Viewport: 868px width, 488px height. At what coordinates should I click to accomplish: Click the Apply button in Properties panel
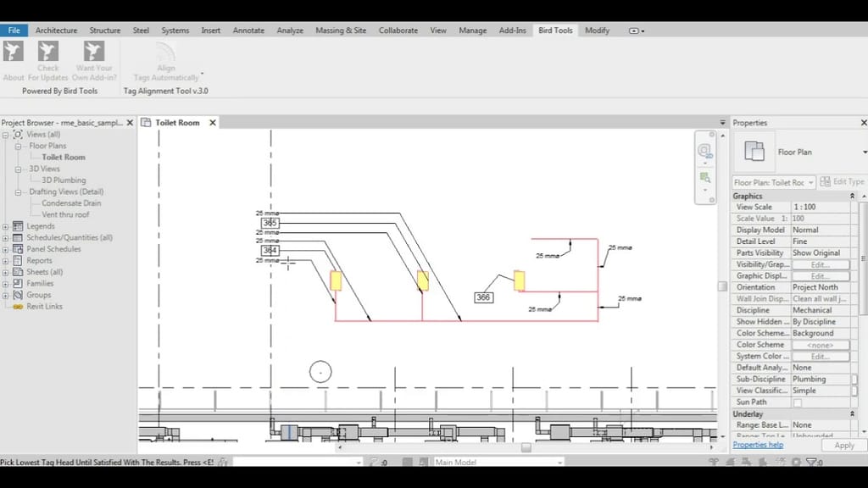tap(843, 444)
